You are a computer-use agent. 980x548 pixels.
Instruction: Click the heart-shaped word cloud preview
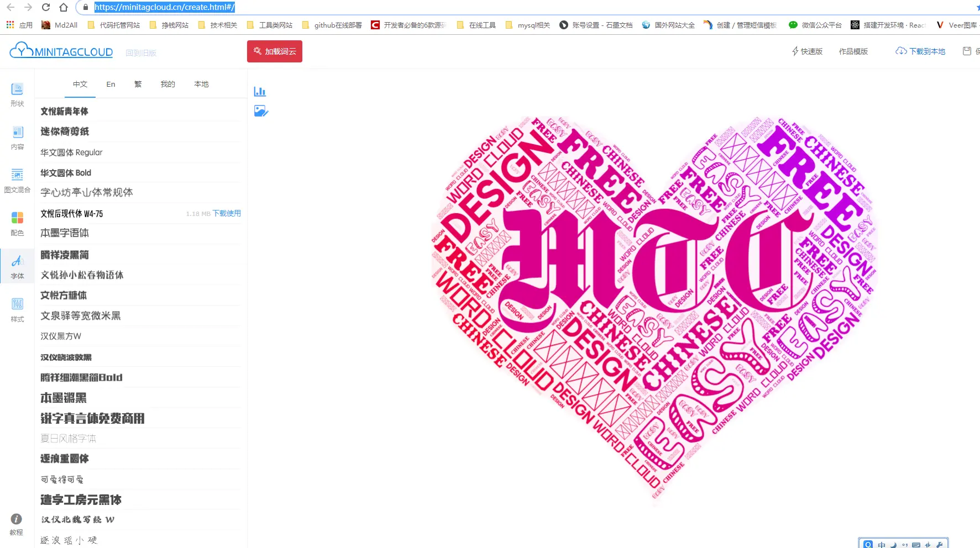coord(654,309)
